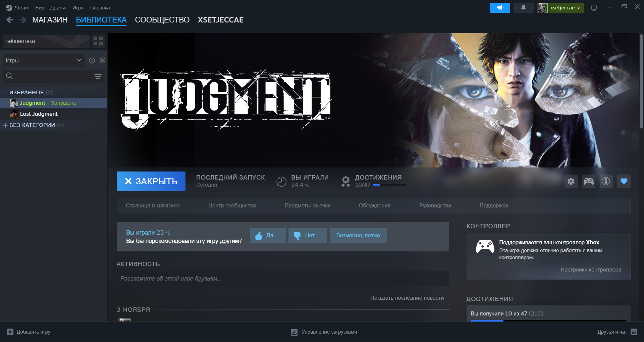Screen dimensions: 644x342
Task: Open the Игры filter dropdown
Action: coord(44,60)
